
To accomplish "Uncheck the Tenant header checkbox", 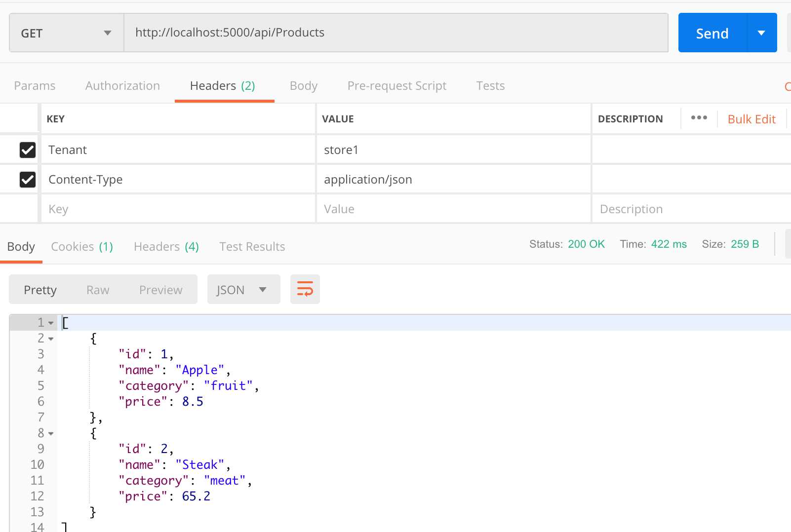I will [28, 150].
